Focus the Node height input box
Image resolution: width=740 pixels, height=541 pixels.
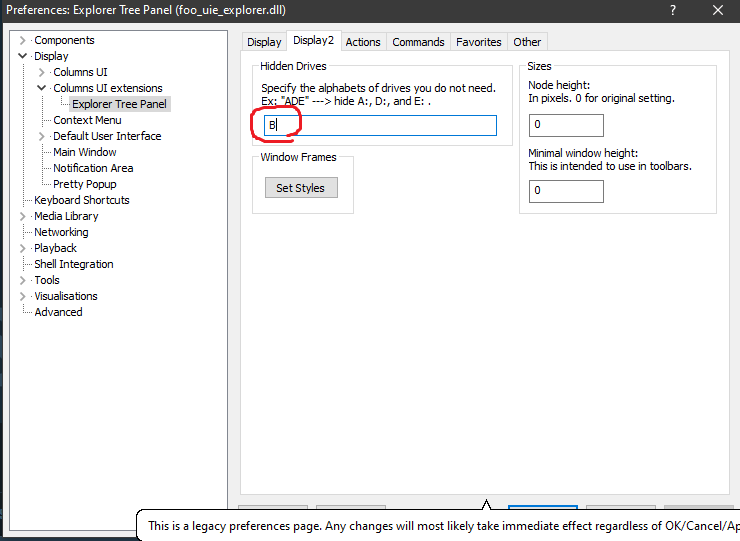566,125
